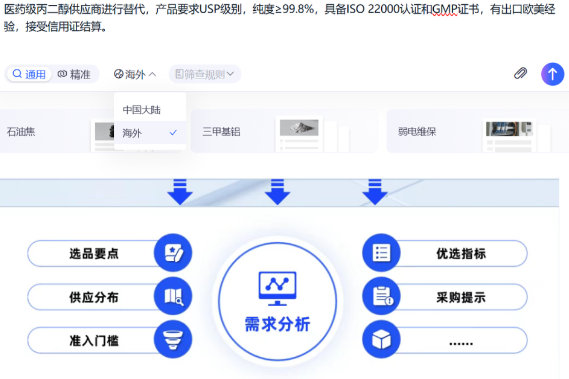
Task: Switch search mode to 精准
Action: 74,74
